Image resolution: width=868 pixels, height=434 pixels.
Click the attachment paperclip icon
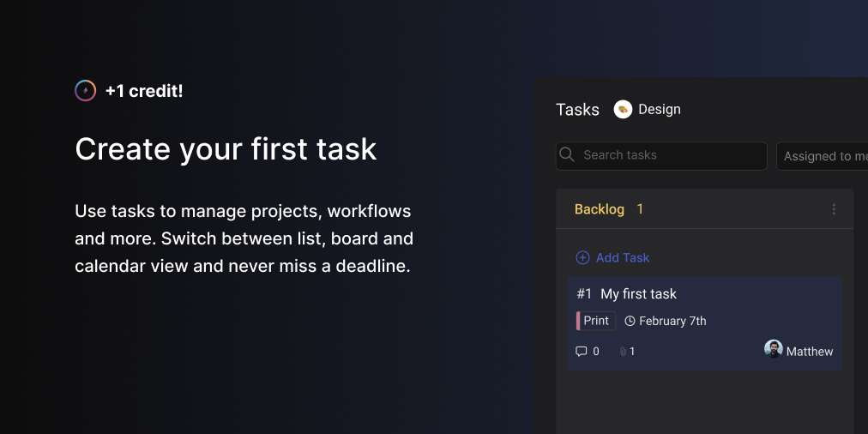click(x=624, y=352)
